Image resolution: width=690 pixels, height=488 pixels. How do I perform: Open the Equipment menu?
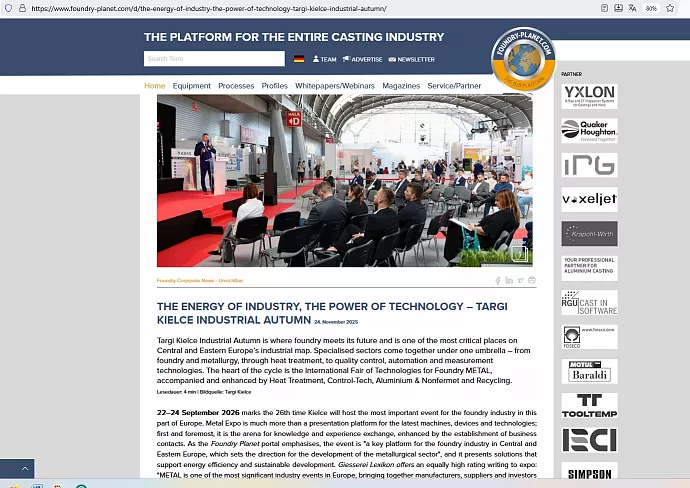(191, 86)
